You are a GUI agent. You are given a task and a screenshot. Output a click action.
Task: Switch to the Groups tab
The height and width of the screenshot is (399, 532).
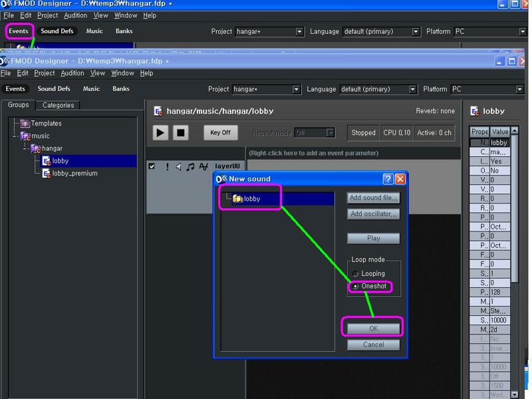(x=19, y=105)
